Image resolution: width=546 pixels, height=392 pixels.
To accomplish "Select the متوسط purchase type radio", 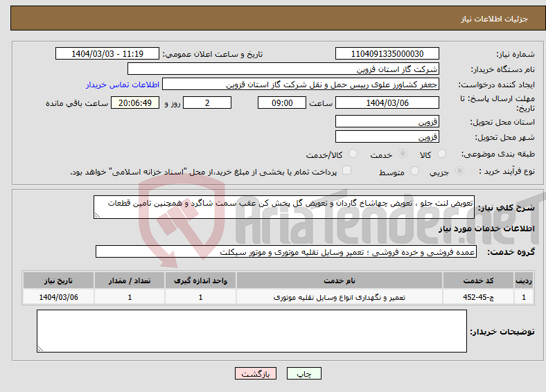I will 415,170.
